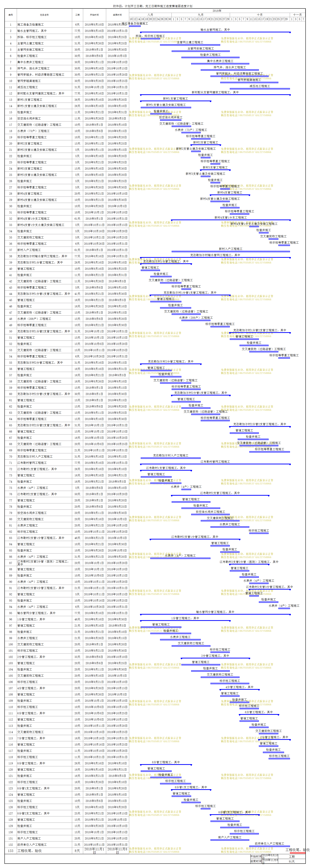
Task: Click task 克孜勒加尔村入户工程施工 in row 70
Action: pos(35,457)
